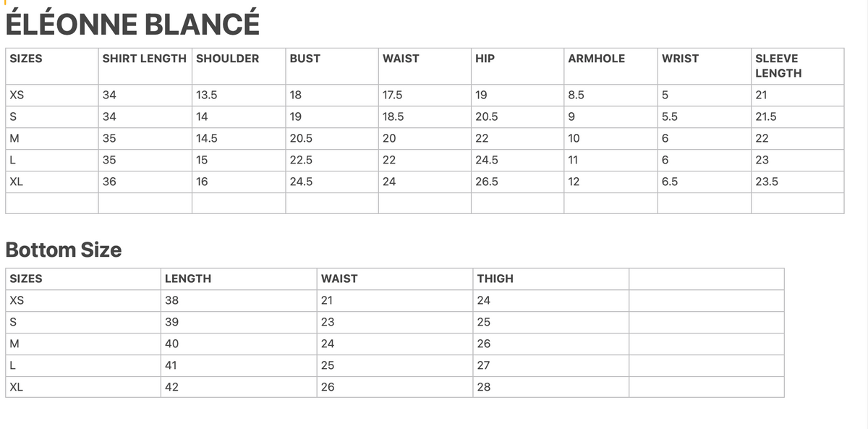This screenshot has height=429, width=868.
Task: Select the Bottom Size heading
Action: (x=64, y=250)
